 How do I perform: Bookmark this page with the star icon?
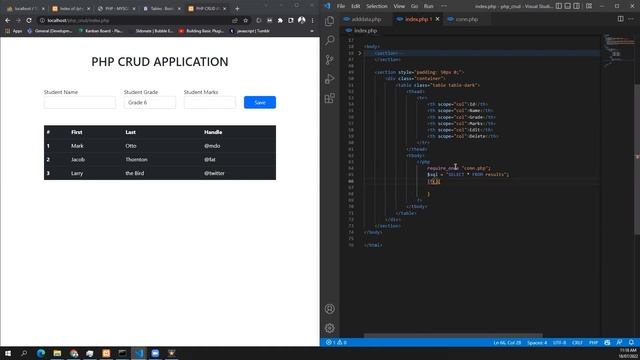click(x=245, y=20)
